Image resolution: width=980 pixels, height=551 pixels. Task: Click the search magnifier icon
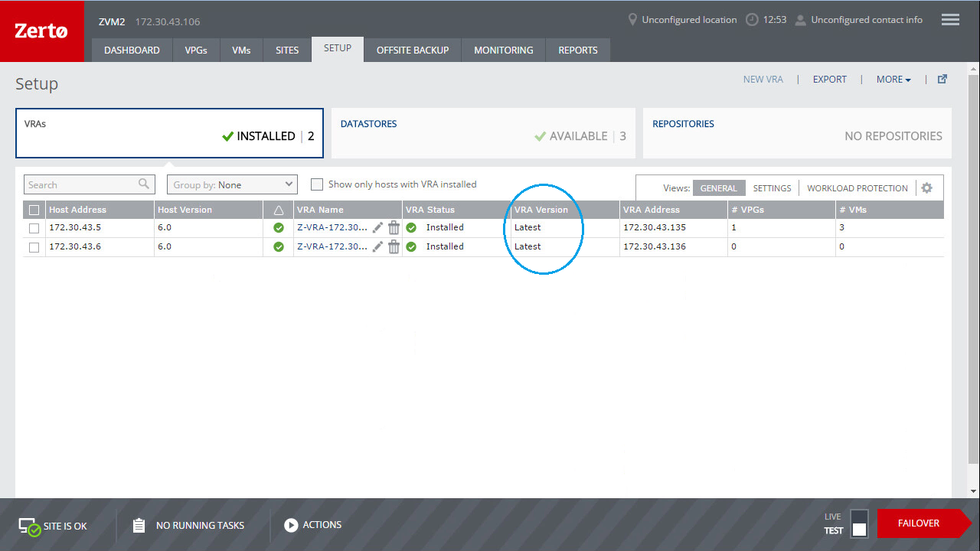(144, 184)
